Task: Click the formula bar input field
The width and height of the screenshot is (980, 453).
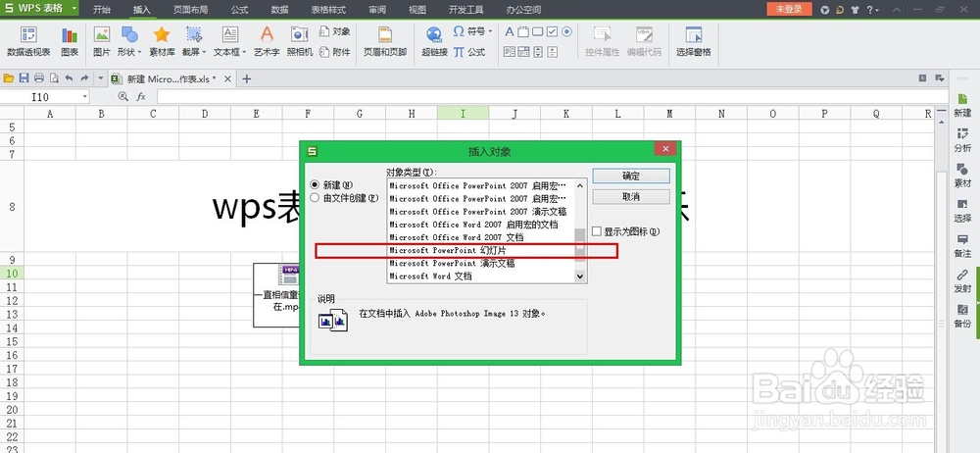Action: pos(552,96)
